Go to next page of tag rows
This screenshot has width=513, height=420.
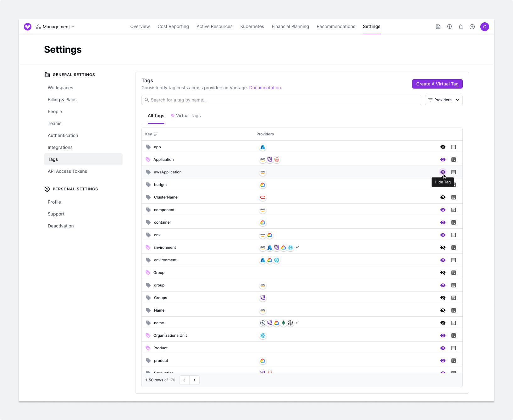pos(195,380)
